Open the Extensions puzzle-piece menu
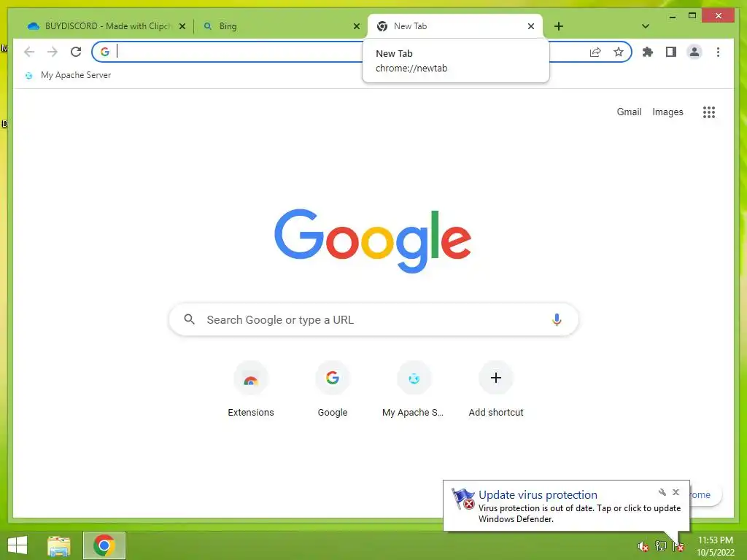Image resolution: width=747 pixels, height=560 pixels. [x=648, y=52]
